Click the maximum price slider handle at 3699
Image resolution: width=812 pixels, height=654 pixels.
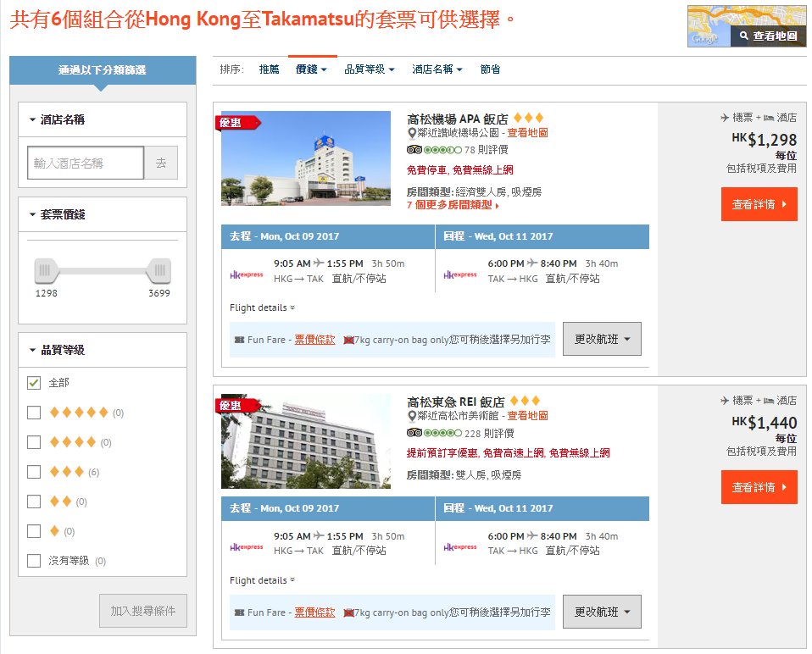[159, 270]
